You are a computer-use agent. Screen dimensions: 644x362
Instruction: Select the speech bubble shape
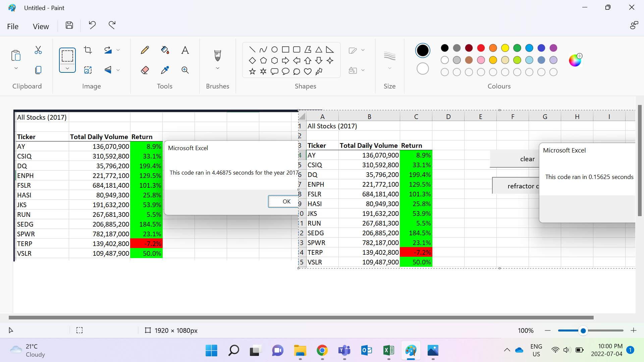point(274,71)
